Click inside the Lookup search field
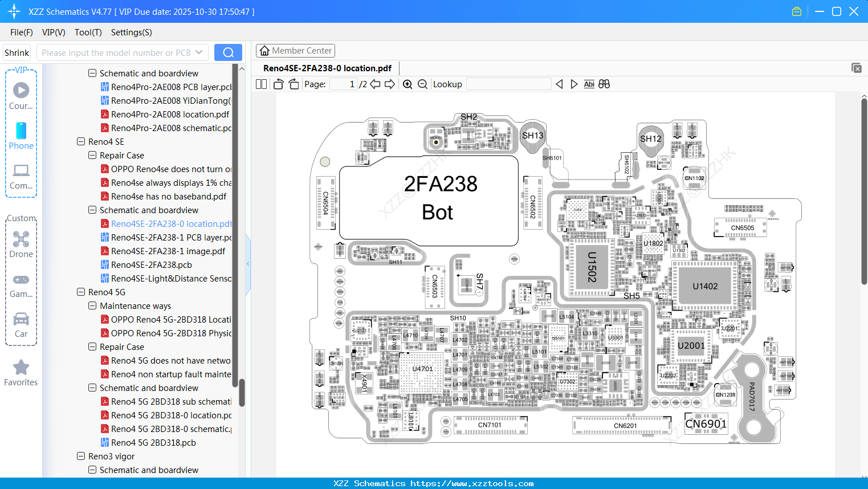The width and height of the screenshot is (868, 489). pos(507,84)
